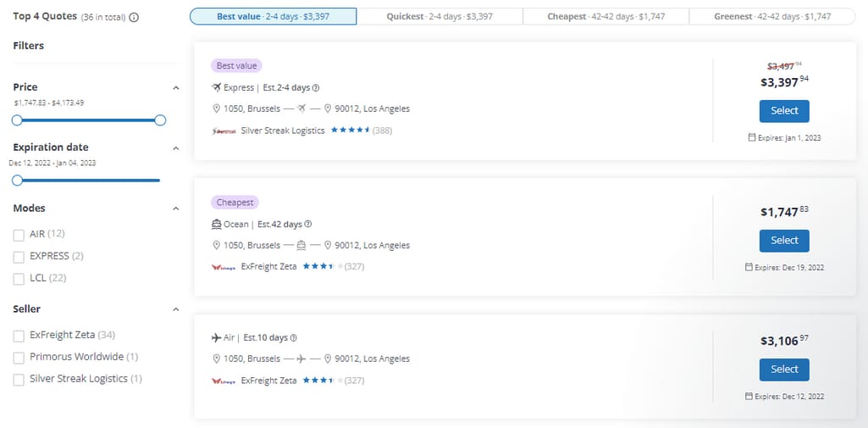Enable the AIR mode filter checkbox
The height and width of the screenshot is (428, 868).
(x=19, y=236)
